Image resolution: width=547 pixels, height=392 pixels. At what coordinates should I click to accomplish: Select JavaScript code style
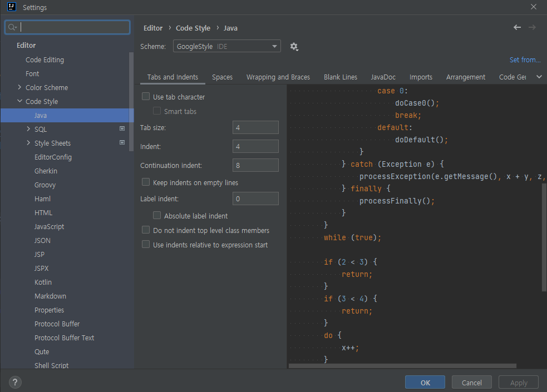49,226
